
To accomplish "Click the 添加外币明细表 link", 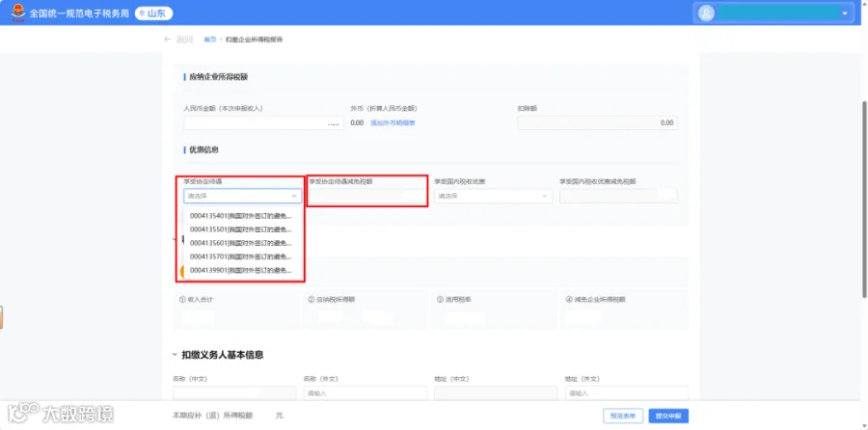I will (x=393, y=122).
